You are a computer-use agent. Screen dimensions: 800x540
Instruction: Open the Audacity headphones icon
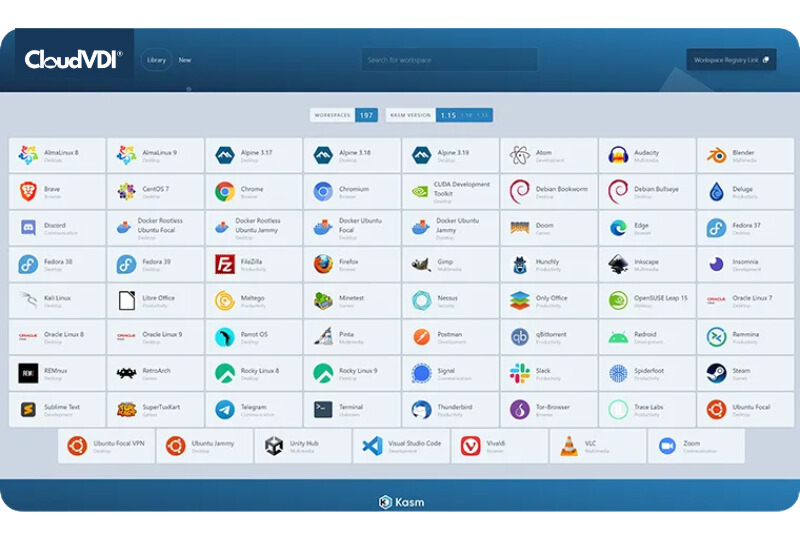618,155
